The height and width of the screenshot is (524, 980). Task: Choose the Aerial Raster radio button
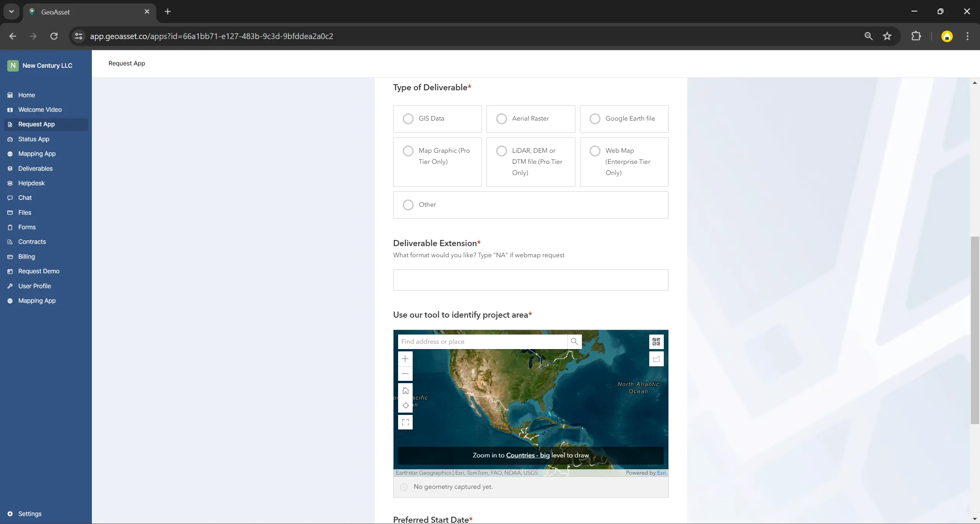pyautogui.click(x=501, y=119)
